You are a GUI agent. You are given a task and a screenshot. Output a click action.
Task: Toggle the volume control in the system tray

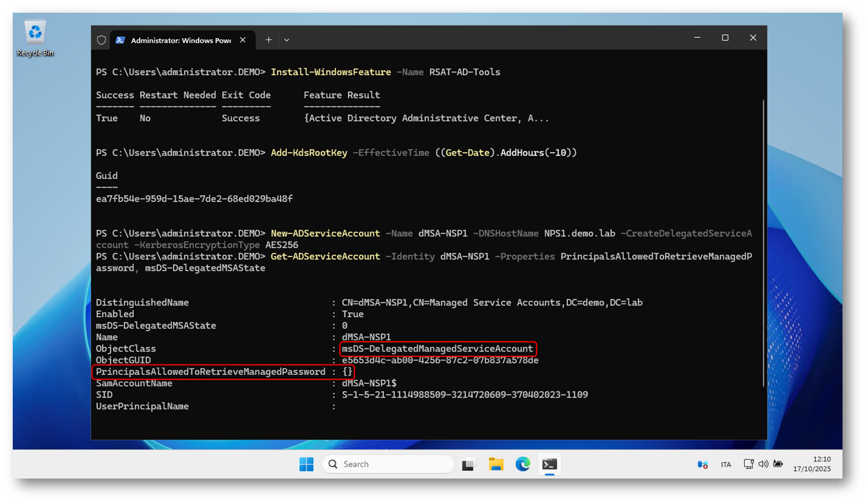click(x=764, y=464)
